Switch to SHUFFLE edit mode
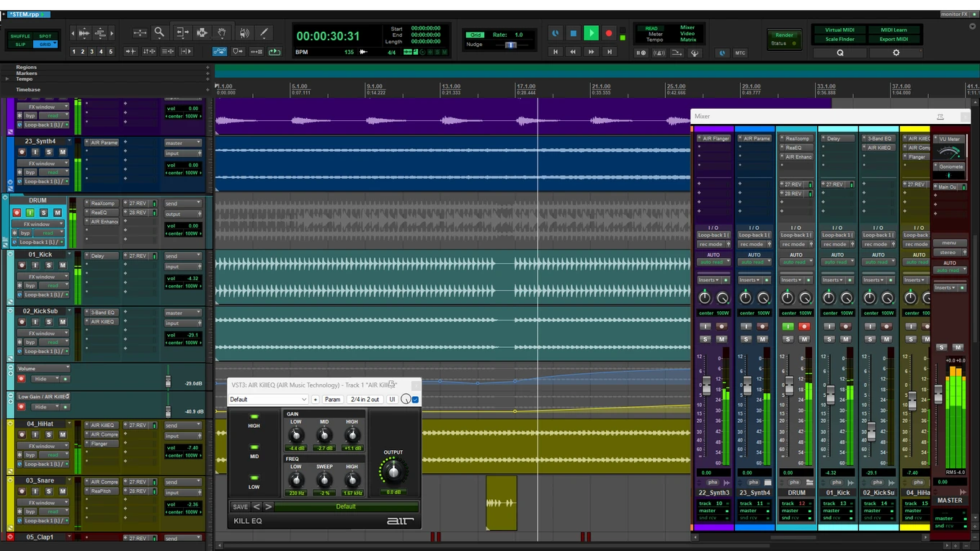This screenshot has height=551, width=980. coord(20,36)
